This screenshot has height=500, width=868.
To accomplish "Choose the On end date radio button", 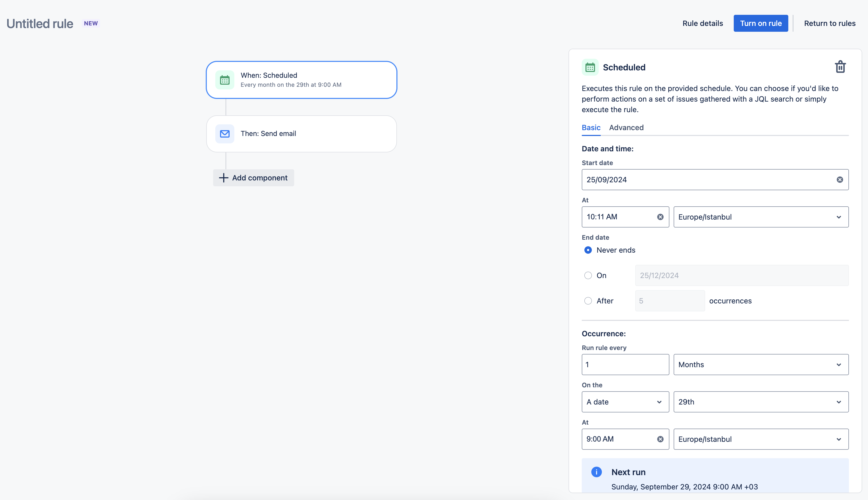I will tap(588, 275).
